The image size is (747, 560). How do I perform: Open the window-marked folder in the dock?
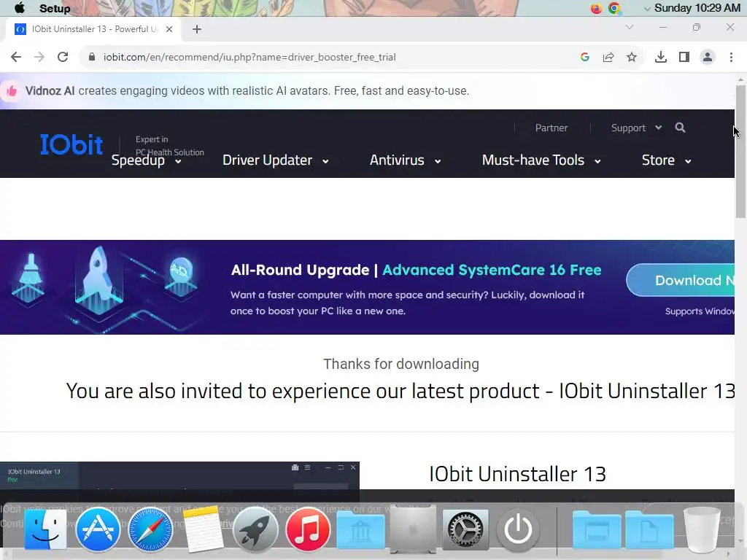pos(596,529)
